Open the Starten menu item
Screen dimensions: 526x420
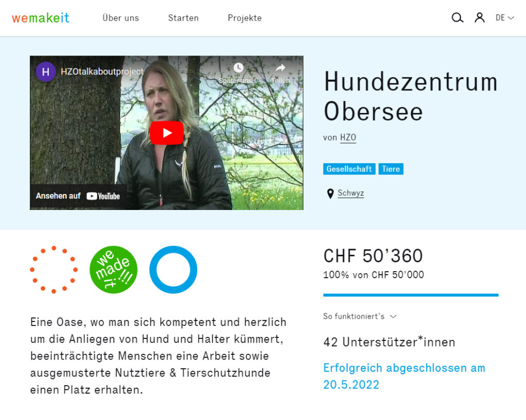[x=183, y=18]
